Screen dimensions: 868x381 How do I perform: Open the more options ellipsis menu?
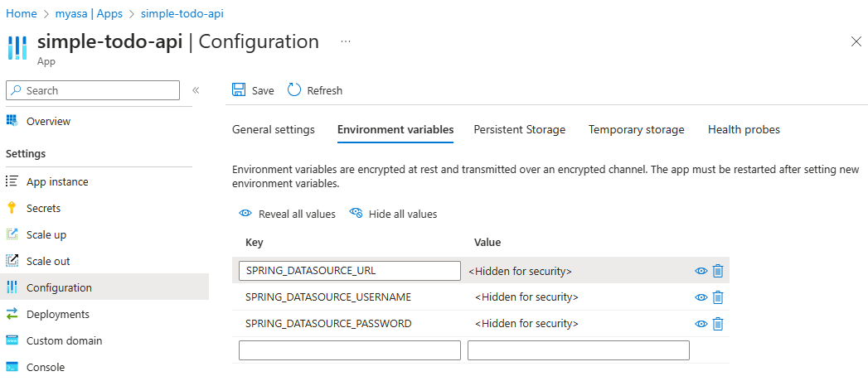[346, 41]
